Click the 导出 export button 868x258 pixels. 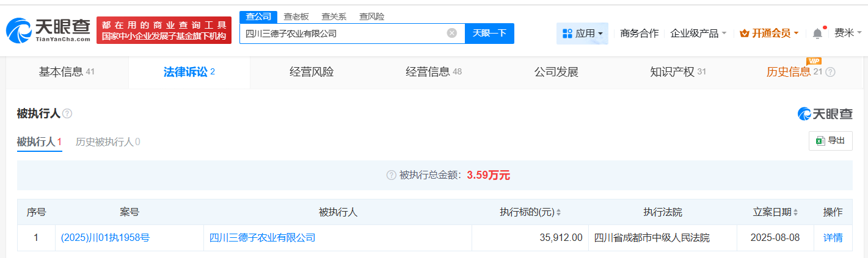click(830, 141)
